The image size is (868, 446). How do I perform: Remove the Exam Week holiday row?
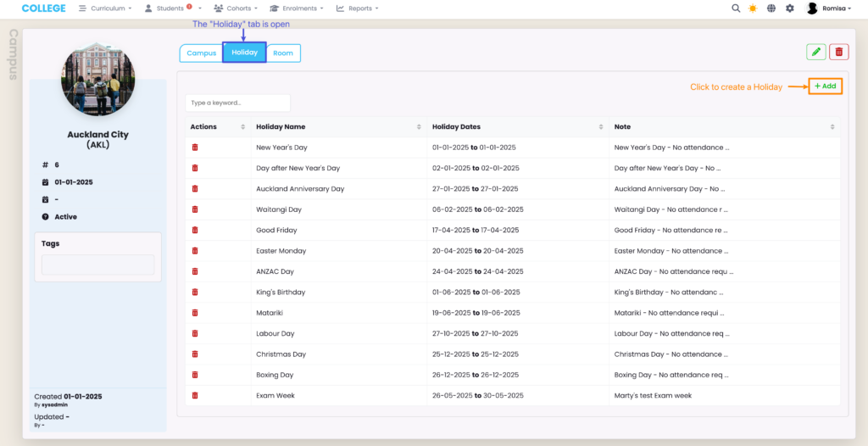point(195,395)
